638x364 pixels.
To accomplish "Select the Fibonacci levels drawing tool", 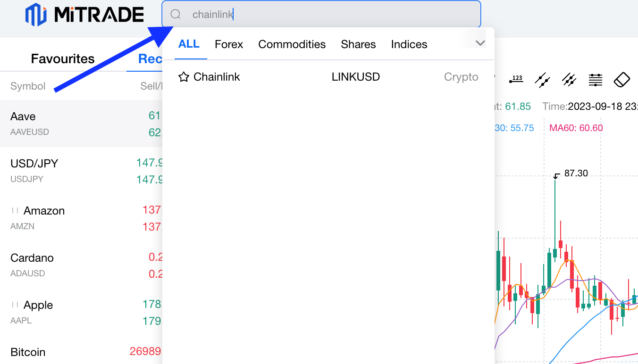I will coord(596,80).
